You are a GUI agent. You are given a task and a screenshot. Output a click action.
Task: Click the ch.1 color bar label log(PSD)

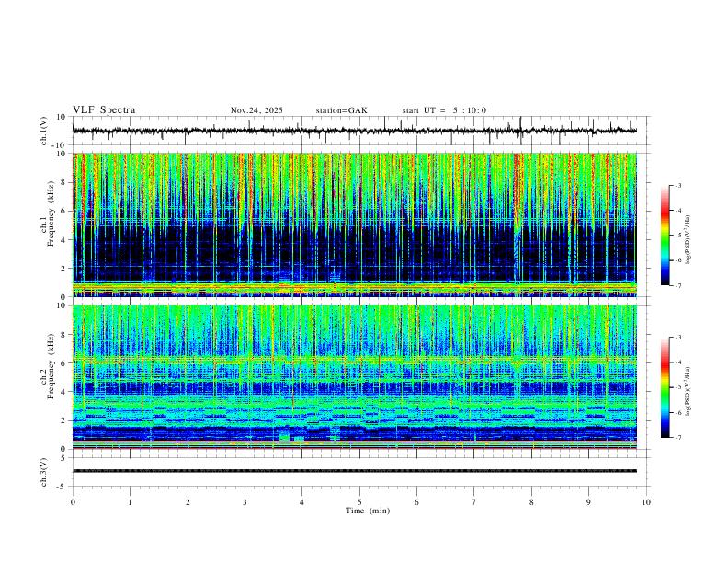pos(688,240)
